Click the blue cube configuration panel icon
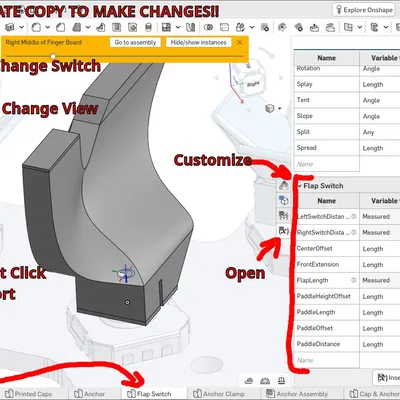The image size is (400, 400). coord(283,200)
